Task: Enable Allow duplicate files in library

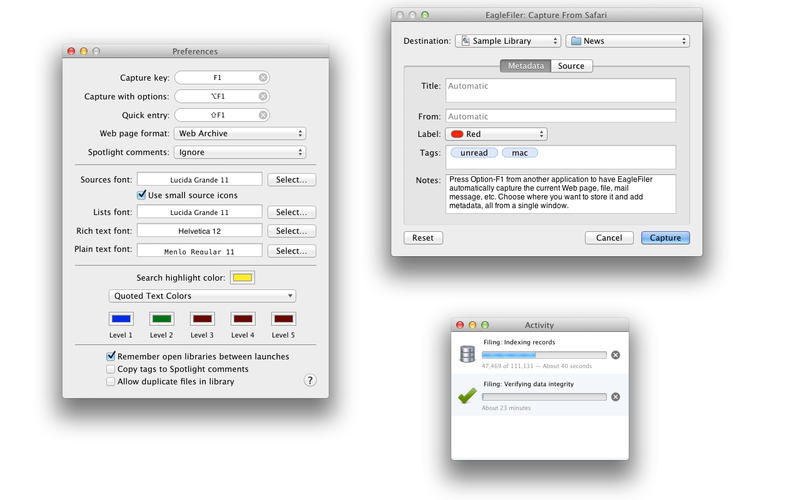Action: tap(111, 382)
